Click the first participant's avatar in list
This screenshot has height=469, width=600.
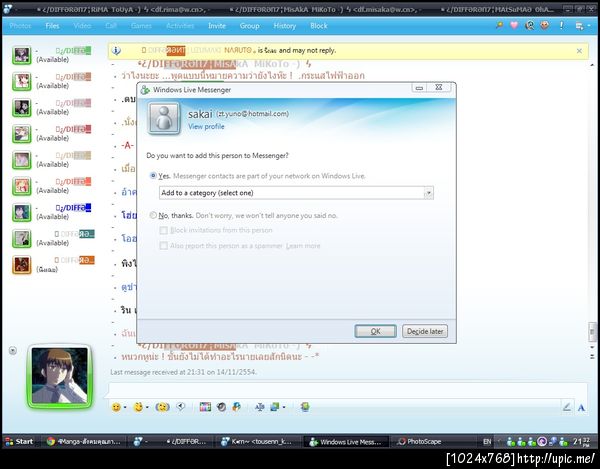21,55
